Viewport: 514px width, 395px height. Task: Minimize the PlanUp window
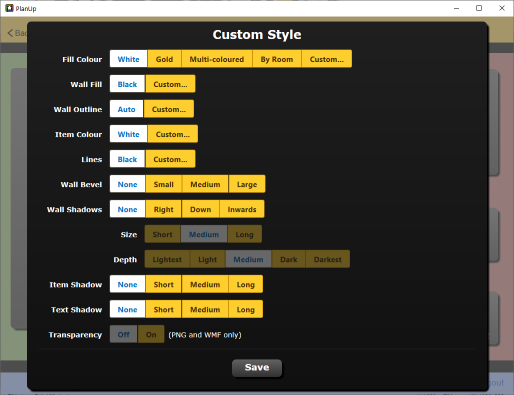pos(456,8)
